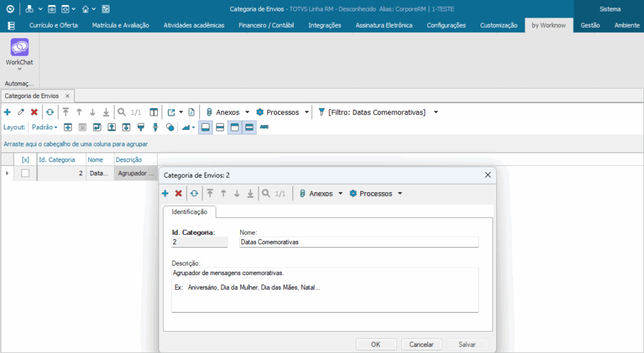Open the Processos dropdown arrow in main toolbar
Viewport: 644px width, 353px height.
(x=307, y=112)
